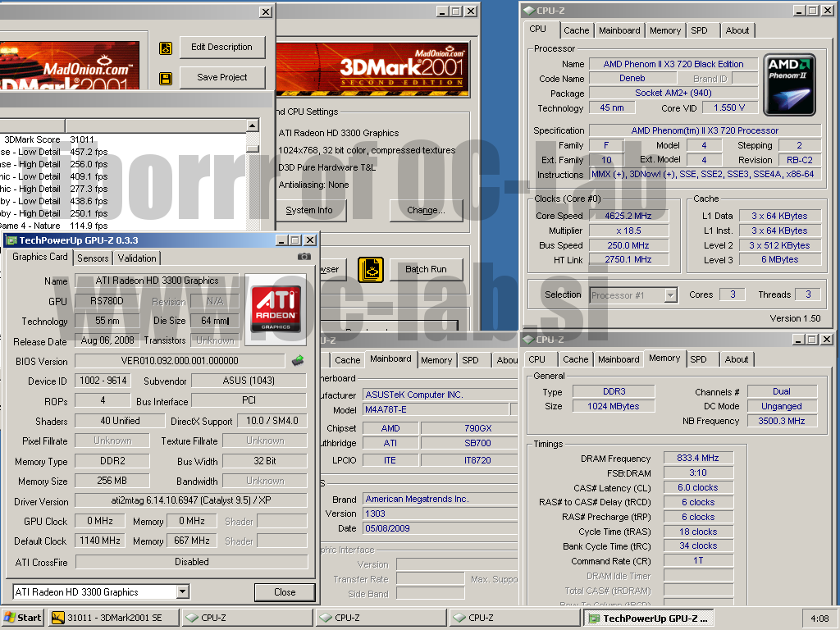The image size is (840, 630).
Task: Switch to Mainboard tab in top CPU-Z window
Action: click(619, 30)
